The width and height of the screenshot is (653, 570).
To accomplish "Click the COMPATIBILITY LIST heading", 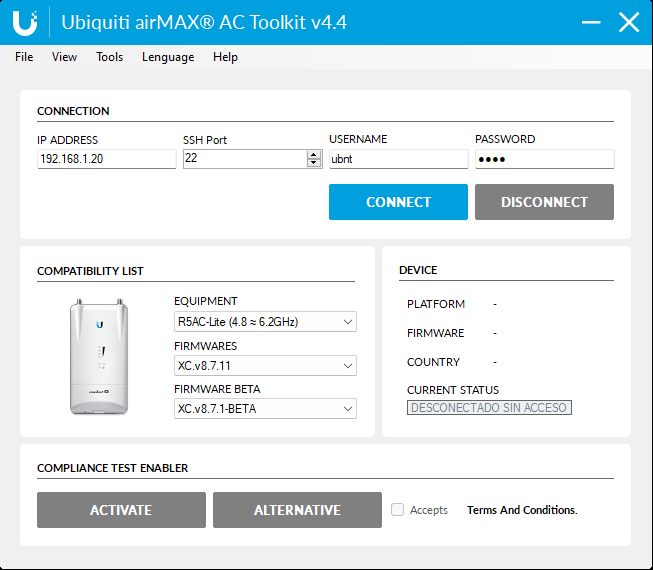I will (90, 271).
